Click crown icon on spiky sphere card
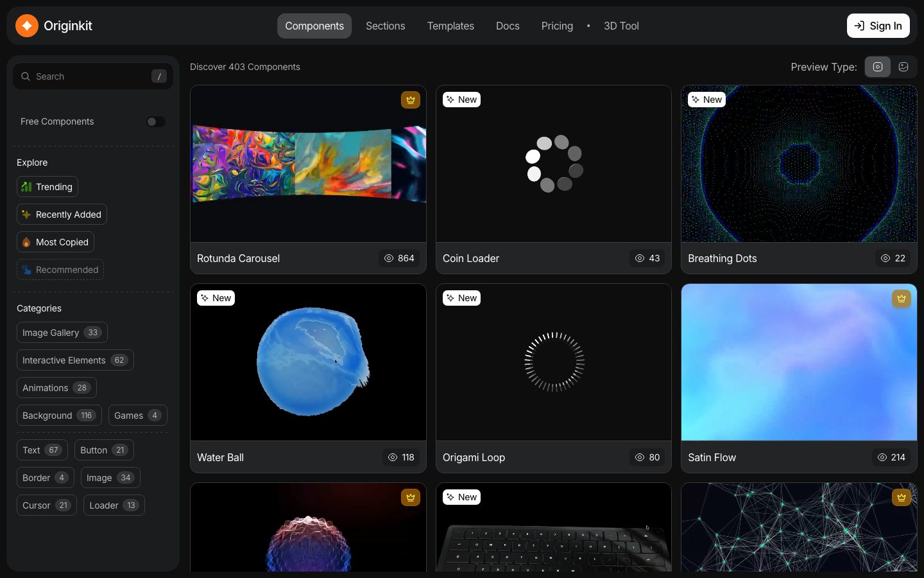 click(x=411, y=497)
